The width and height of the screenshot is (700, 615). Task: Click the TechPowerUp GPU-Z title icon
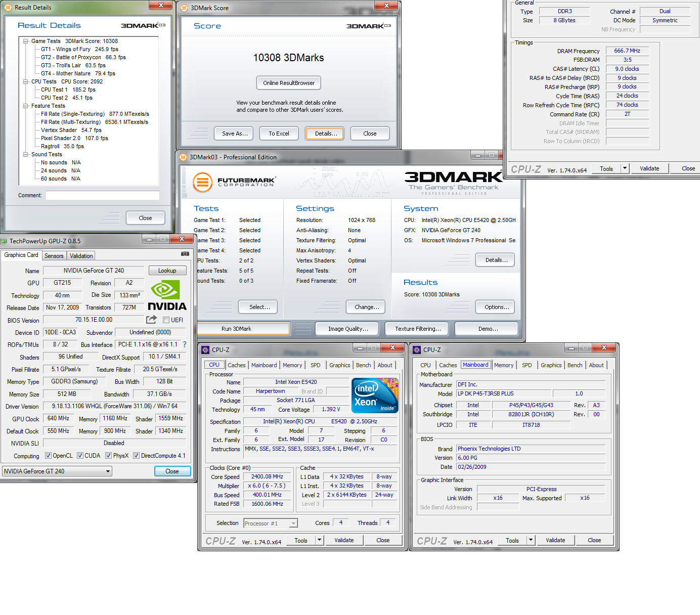click(x=4, y=241)
